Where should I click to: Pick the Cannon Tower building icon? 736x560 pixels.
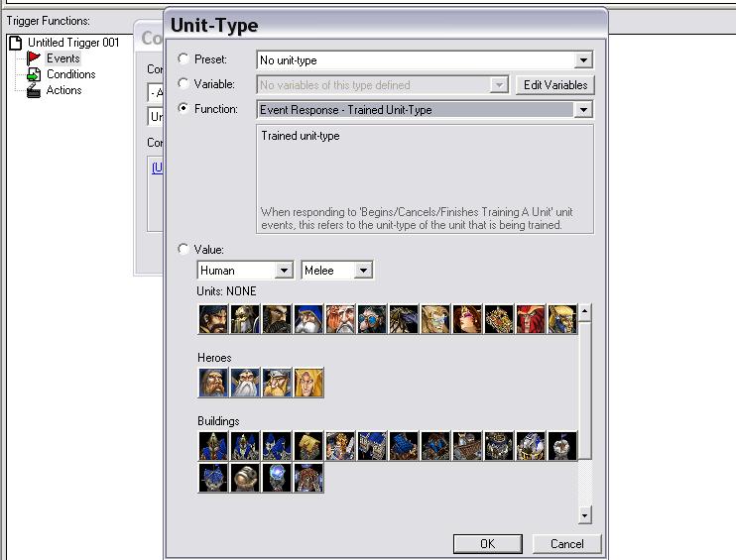pyautogui.click(x=245, y=478)
